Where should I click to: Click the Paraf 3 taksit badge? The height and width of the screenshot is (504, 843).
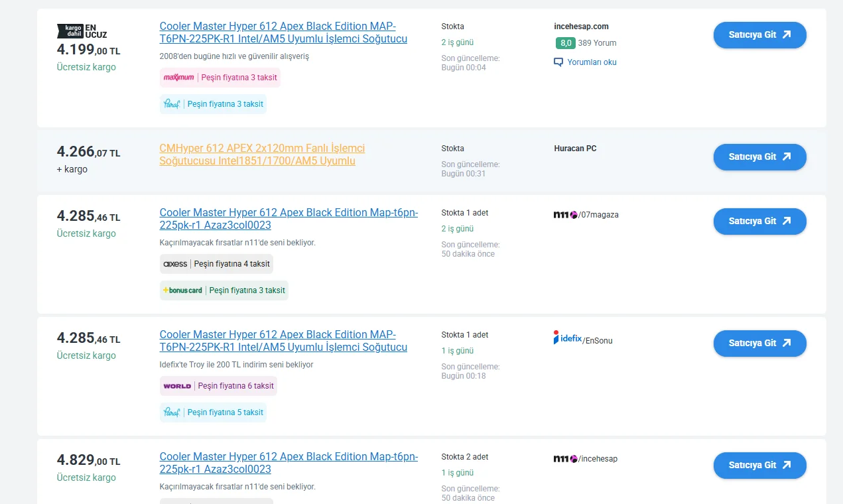[213, 104]
